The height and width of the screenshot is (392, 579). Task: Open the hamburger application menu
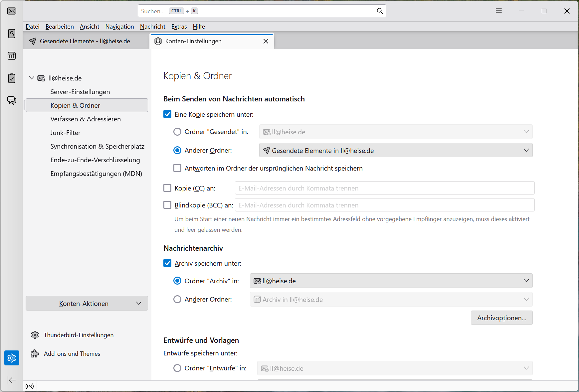(498, 11)
